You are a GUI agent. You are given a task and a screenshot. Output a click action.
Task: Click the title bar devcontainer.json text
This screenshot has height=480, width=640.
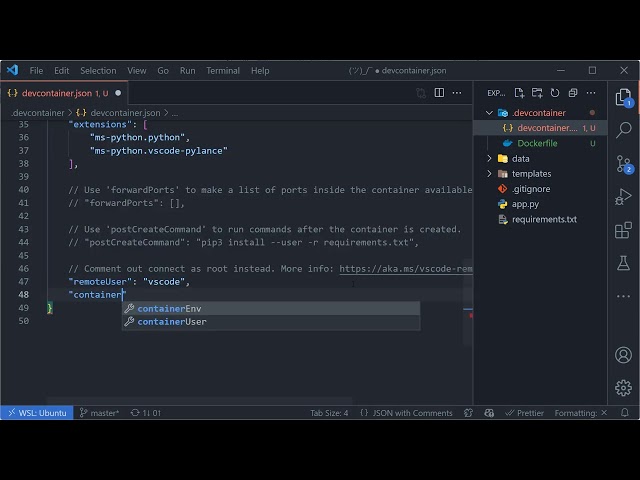414,71
